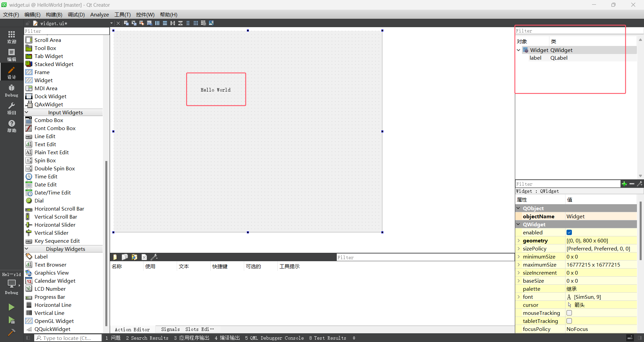Select Design (设计) mode in sidebar
Viewport: 644px width, 342px height.
(x=12, y=72)
